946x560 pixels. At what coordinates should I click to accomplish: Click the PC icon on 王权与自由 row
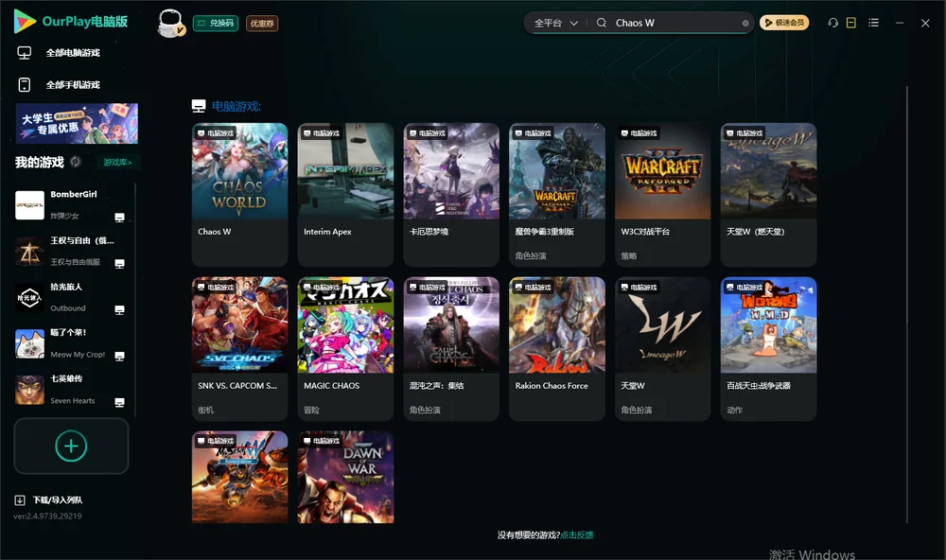click(119, 264)
